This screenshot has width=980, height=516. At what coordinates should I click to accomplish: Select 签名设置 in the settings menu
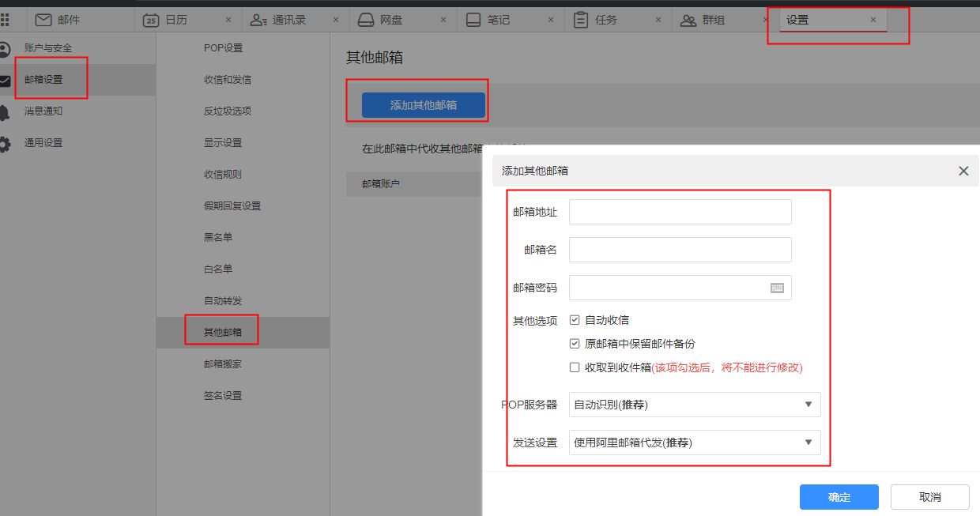(x=223, y=395)
